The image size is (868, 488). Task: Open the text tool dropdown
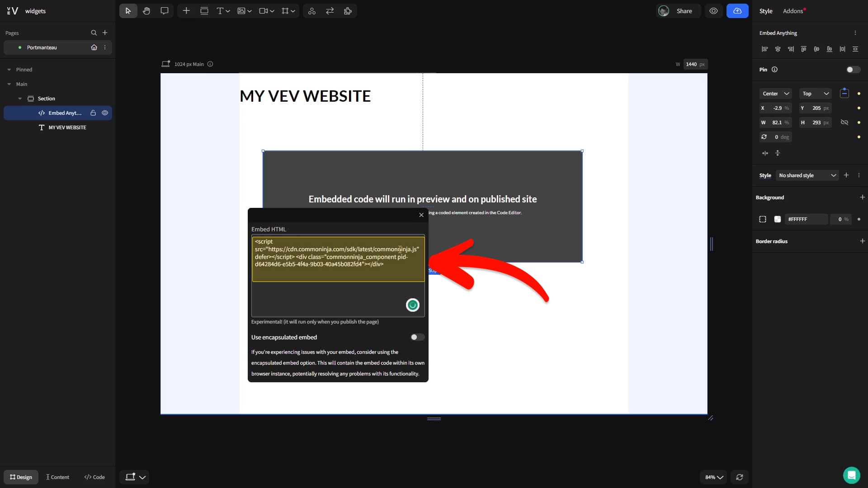(x=223, y=11)
